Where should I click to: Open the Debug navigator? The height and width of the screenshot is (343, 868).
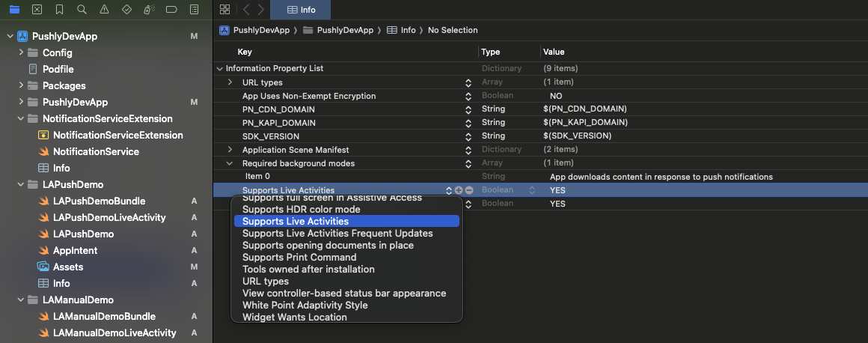149,10
